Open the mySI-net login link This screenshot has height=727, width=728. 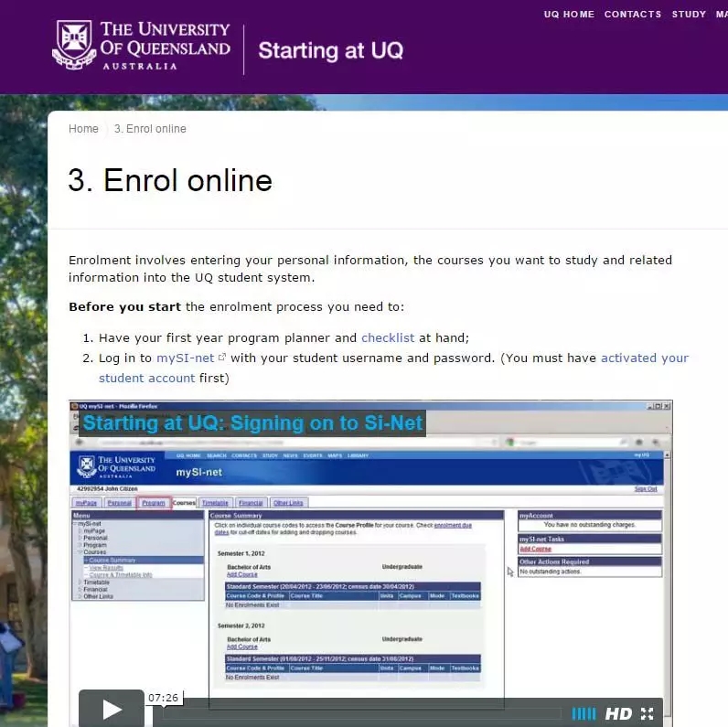coord(186,358)
